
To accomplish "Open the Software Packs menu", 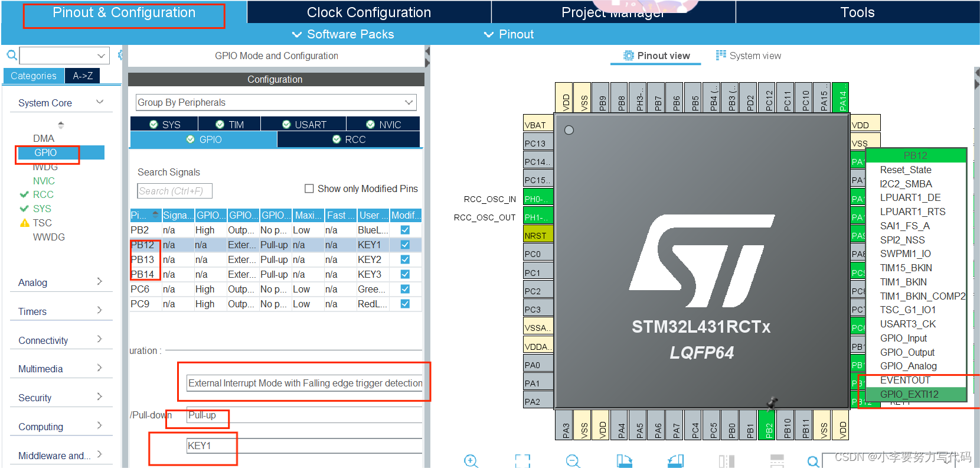I will click(342, 34).
